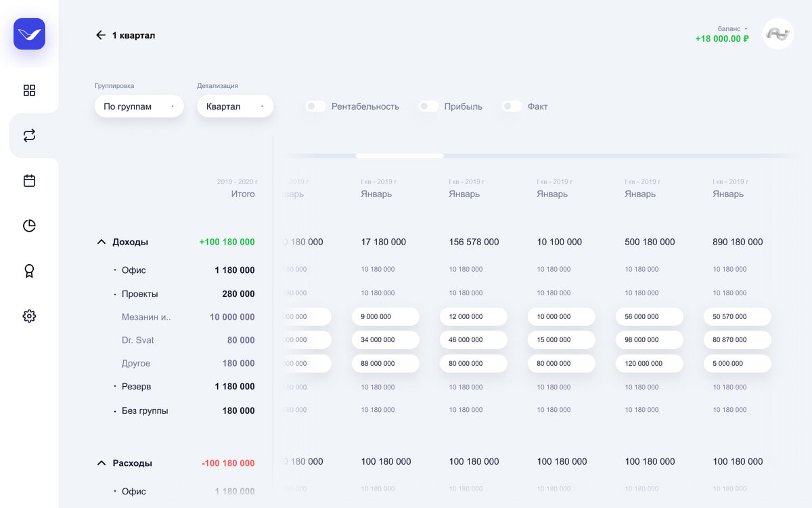Edit the 46 000 000 field

click(x=474, y=340)
